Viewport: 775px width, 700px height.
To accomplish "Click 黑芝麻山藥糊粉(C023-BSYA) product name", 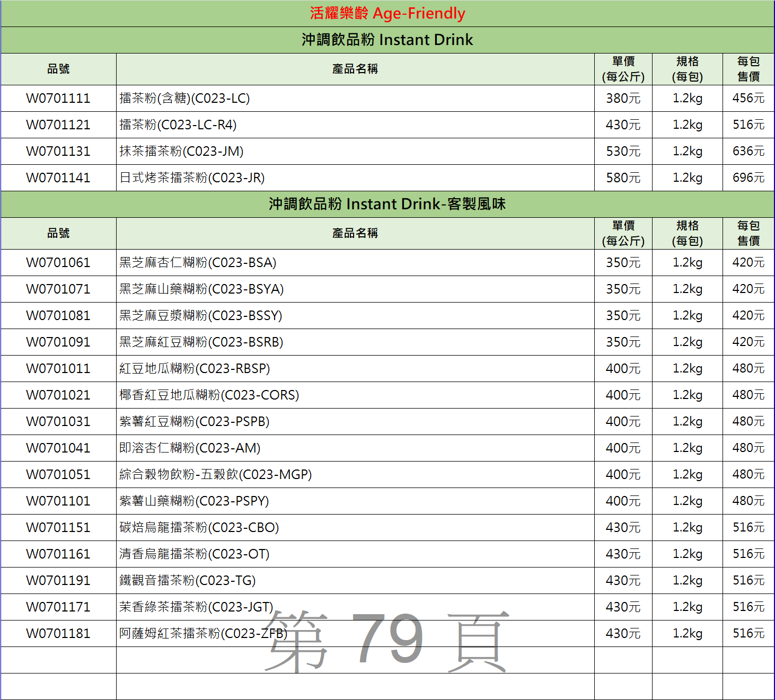I will pos(201,289).
